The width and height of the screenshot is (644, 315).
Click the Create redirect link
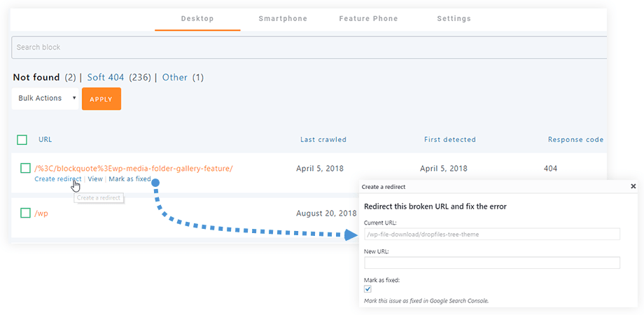[57, 179]
